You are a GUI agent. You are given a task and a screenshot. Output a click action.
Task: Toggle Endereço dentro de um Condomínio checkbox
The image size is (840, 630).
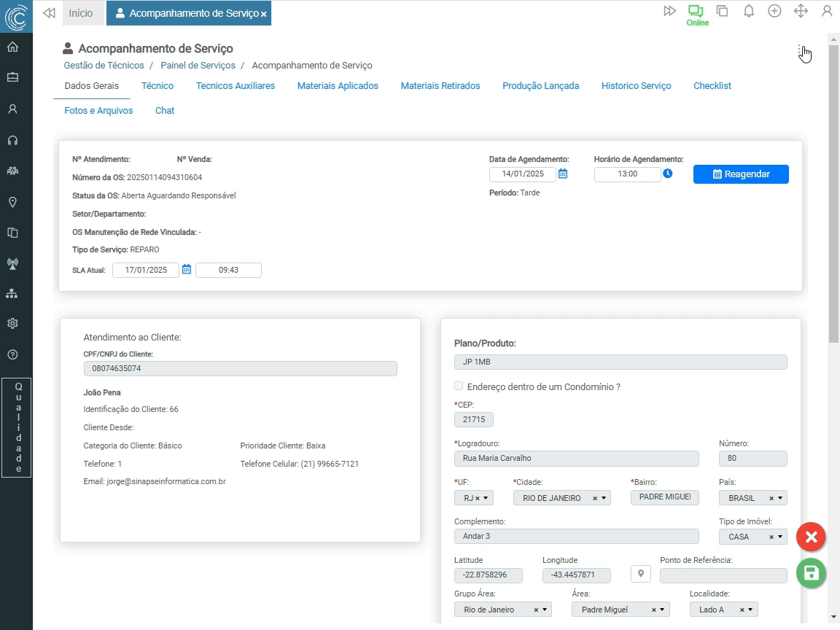(x=459, y=386)
